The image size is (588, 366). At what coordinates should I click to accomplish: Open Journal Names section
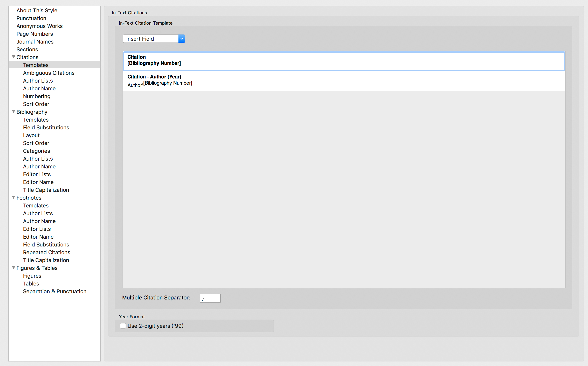(x=35, y=42)
